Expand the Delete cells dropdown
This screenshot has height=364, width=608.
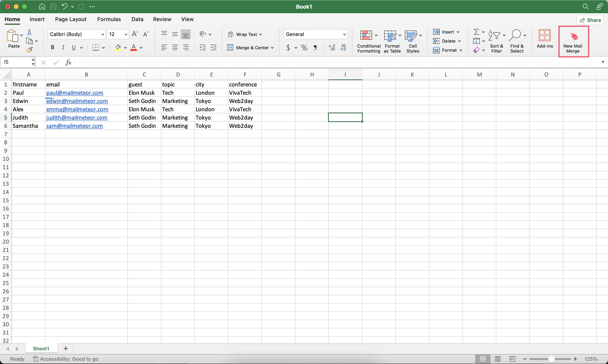(460, 41)
